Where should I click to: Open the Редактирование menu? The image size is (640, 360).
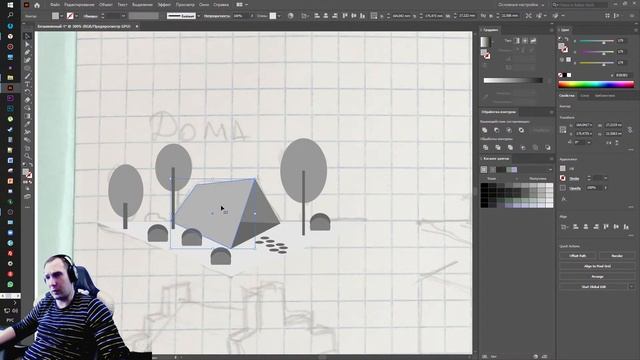(79, 5)
